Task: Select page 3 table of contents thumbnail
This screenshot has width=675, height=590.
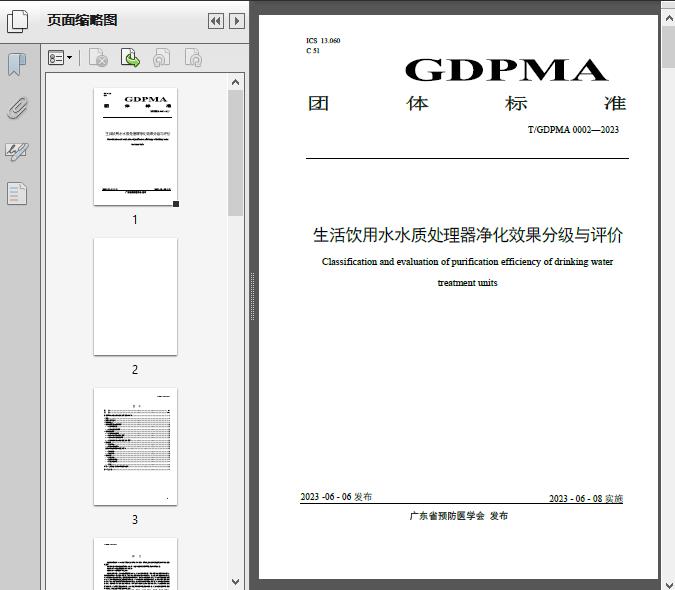Action: (135, 446)
